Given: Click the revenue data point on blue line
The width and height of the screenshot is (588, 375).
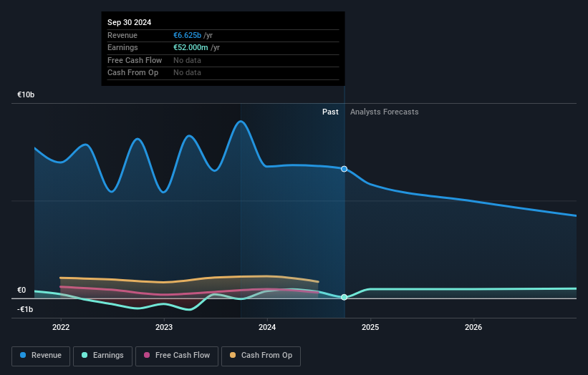Looking at the screenshot, I should 344,169.
